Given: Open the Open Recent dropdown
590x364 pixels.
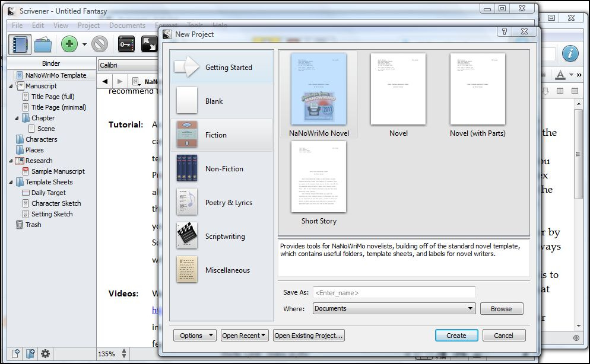Looking at the screenshot, I should [245, 336].
